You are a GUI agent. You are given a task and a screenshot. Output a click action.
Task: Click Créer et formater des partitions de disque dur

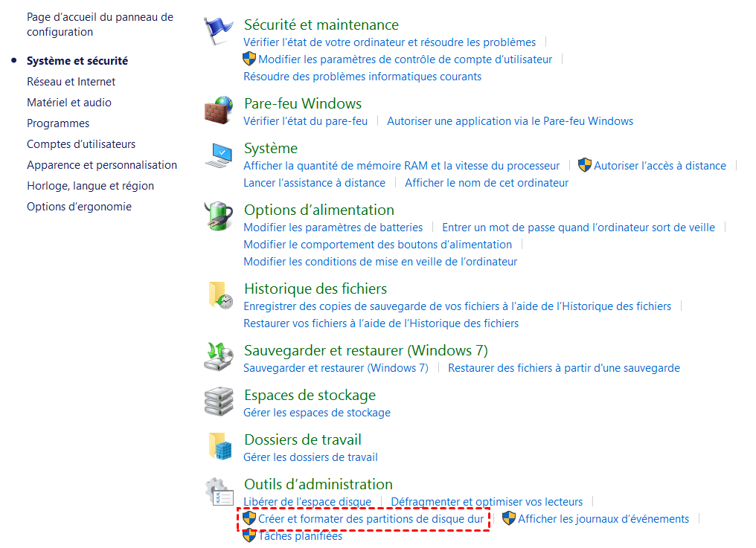click(x=371, y=518)
